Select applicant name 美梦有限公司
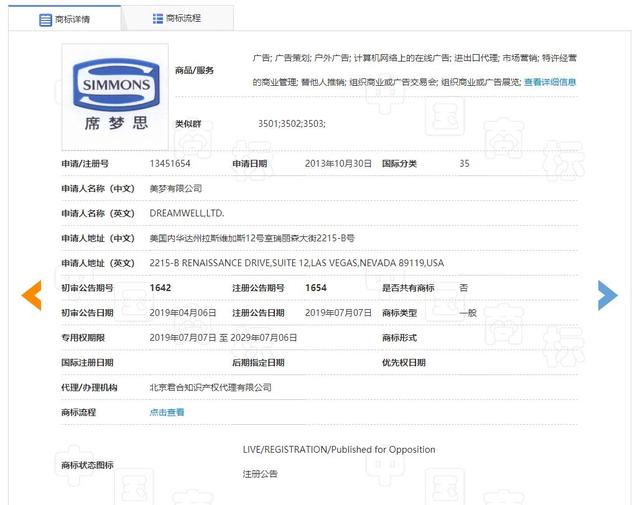 (176, 189)
